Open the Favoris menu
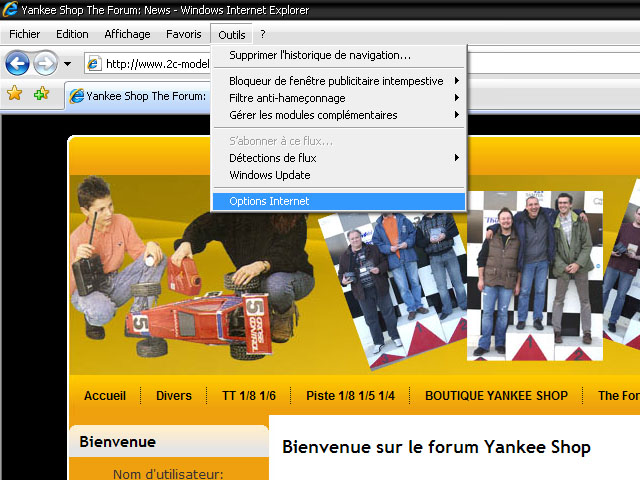Screen dimensions: 640x480 [184, 34]
